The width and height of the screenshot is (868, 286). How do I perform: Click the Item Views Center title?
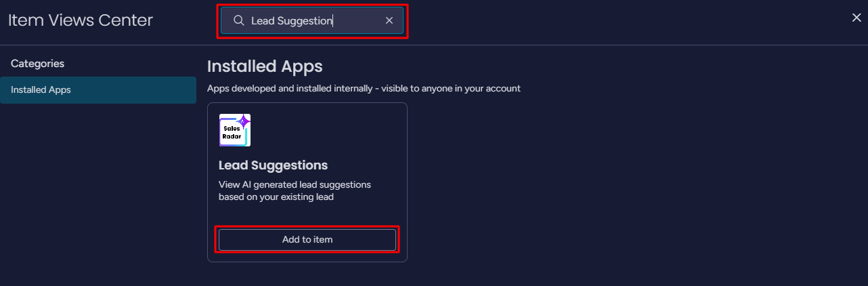[x=81, y=20]
